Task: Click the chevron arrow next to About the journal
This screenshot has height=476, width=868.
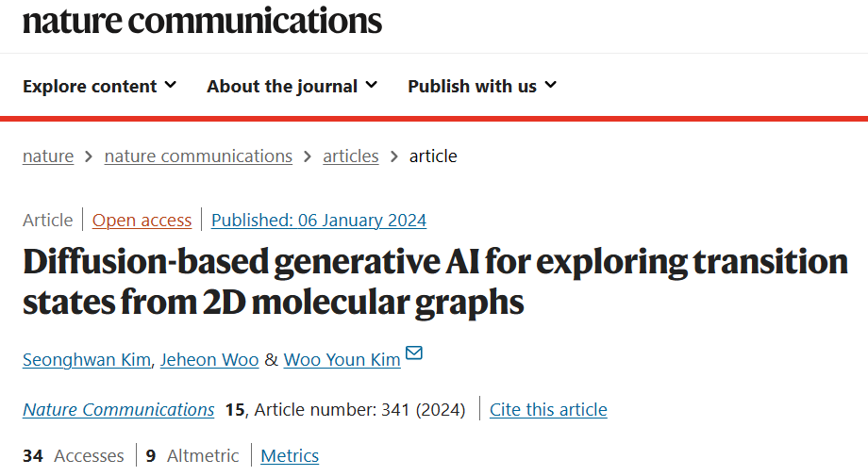Action: pyautogui.click(x=372, y=85)
